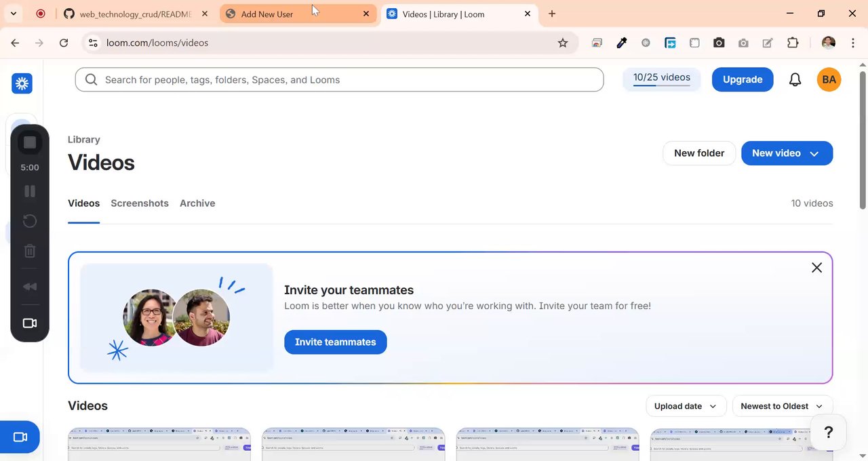View 10/25 videos usage indicator
The width and height of the screenshot is (868, 461).
click(x=662, y=79)
